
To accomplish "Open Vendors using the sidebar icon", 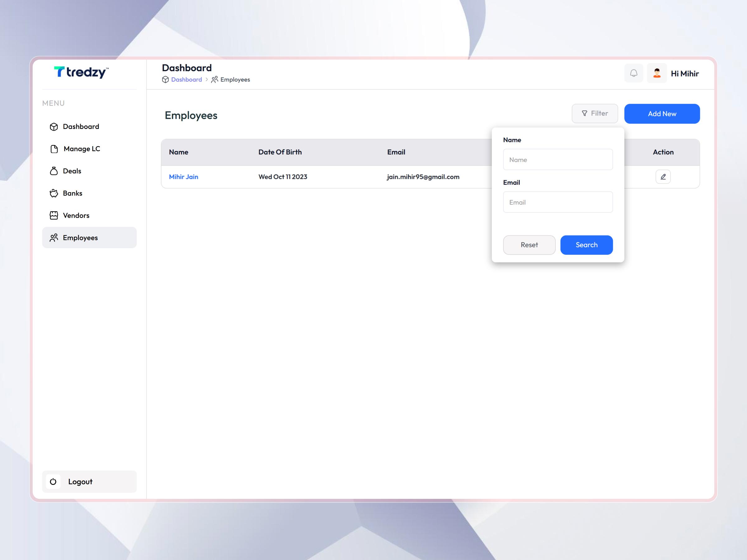I will point(54,215).
